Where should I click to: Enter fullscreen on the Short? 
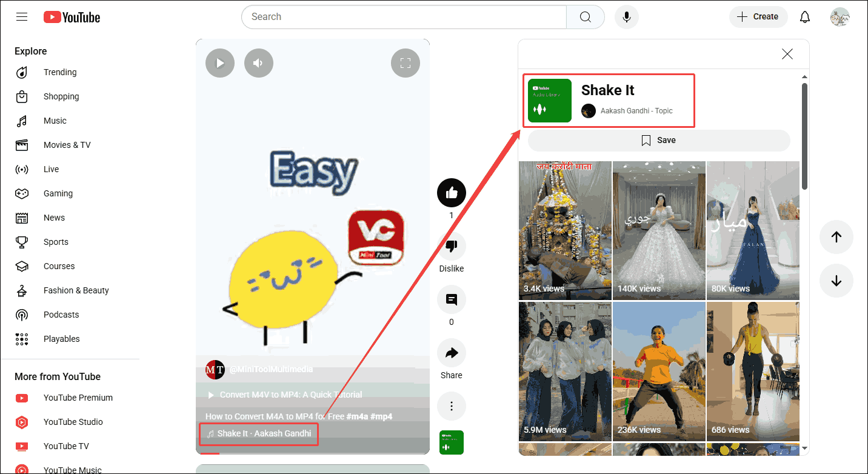click(x=406, y=63)
